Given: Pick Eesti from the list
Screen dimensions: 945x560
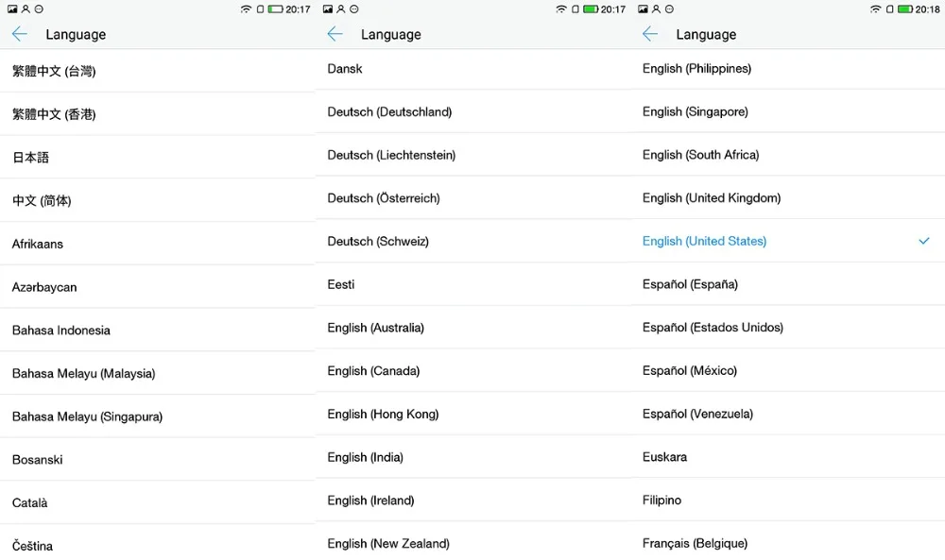Looking at the screenshot, I should (x=473, y=284).
